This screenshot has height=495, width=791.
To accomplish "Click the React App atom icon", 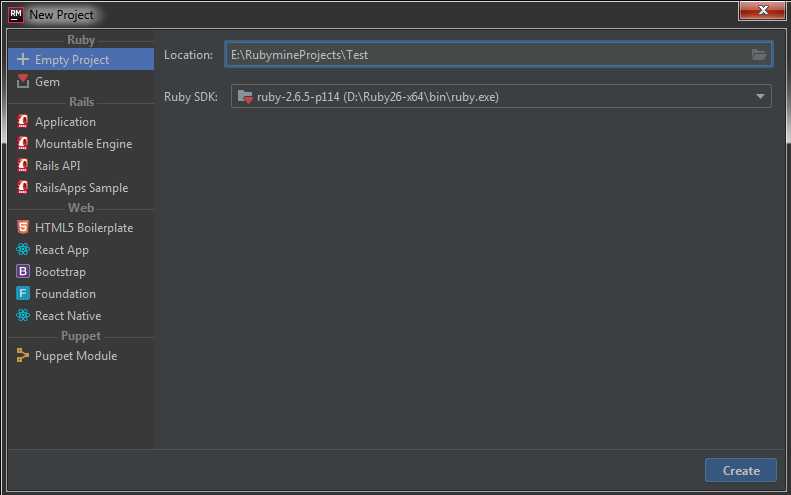I will (x=23, y=249).
